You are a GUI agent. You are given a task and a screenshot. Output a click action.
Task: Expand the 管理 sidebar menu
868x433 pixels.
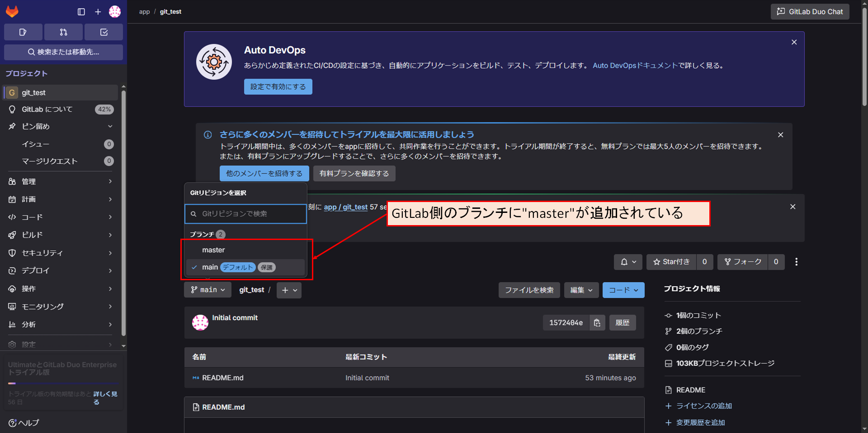pyautogui.click(x=61, y=182)
